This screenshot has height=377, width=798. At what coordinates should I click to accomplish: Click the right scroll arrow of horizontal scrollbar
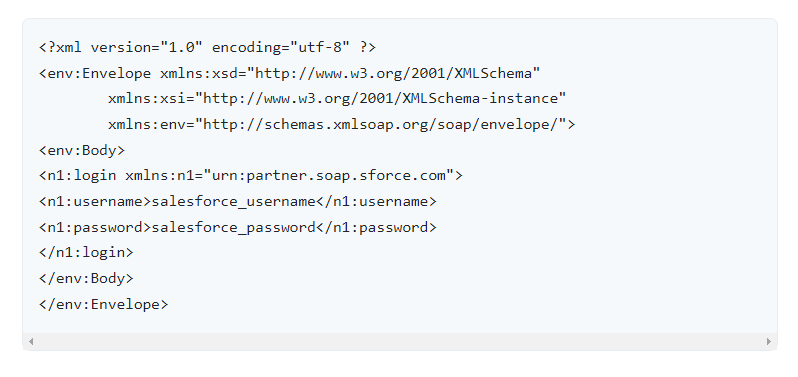click(768, 341)
